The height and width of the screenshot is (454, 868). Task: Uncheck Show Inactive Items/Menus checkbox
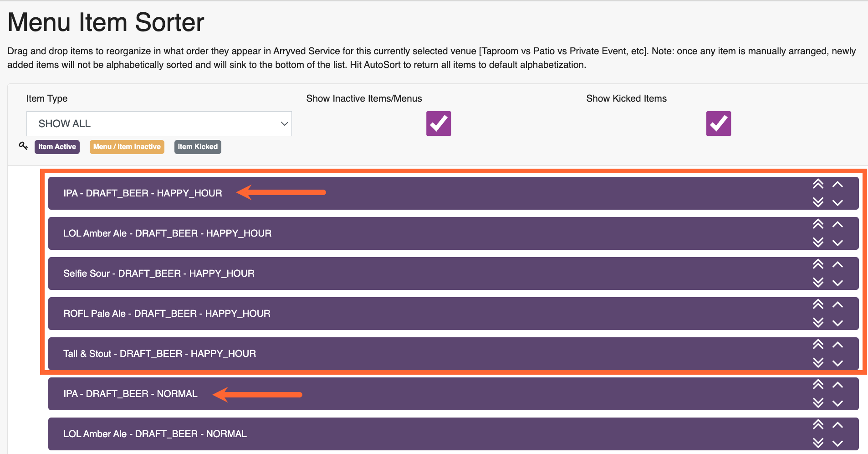tap(439, 124)
